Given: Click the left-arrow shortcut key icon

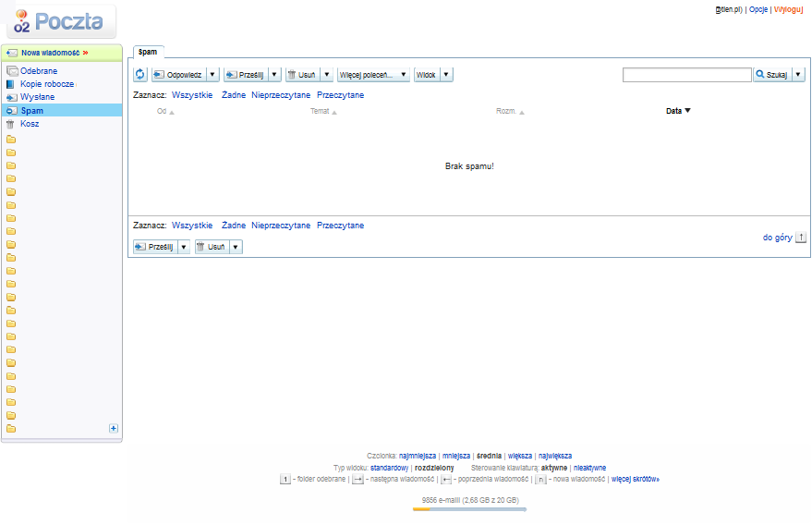Looking at the screenshot, I should pos(446,480).
